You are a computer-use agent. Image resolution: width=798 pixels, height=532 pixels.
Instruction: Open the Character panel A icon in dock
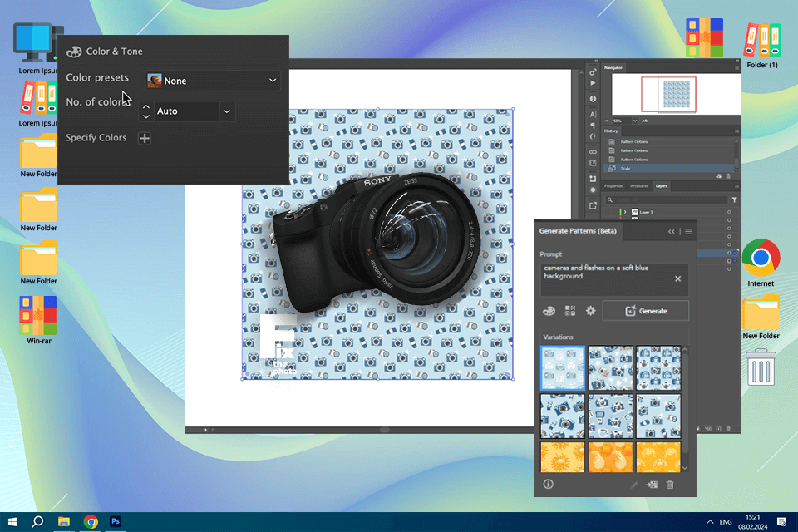(x=593, y=114)
